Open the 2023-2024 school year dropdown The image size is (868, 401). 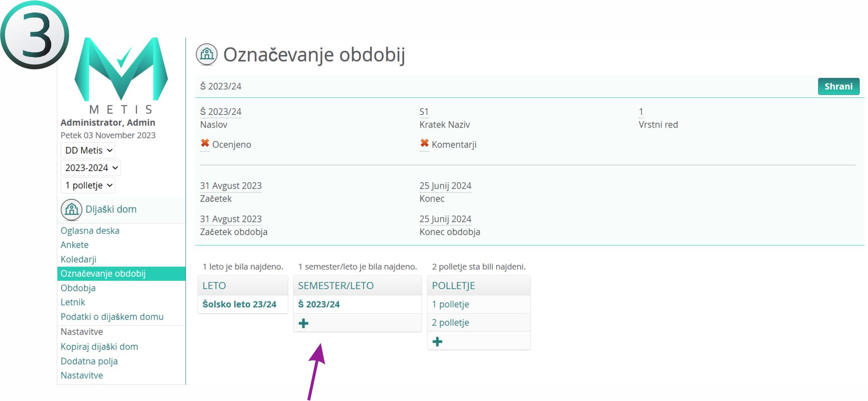point(91,168)
